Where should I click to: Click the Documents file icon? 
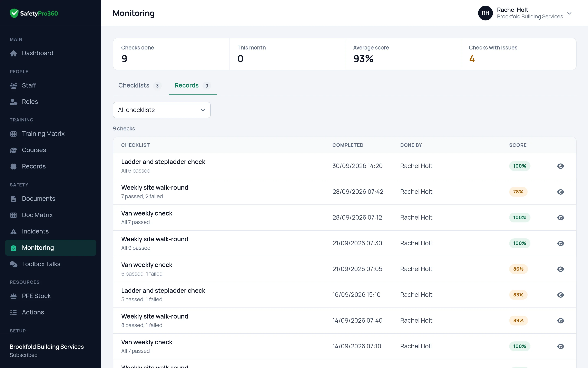14,199
